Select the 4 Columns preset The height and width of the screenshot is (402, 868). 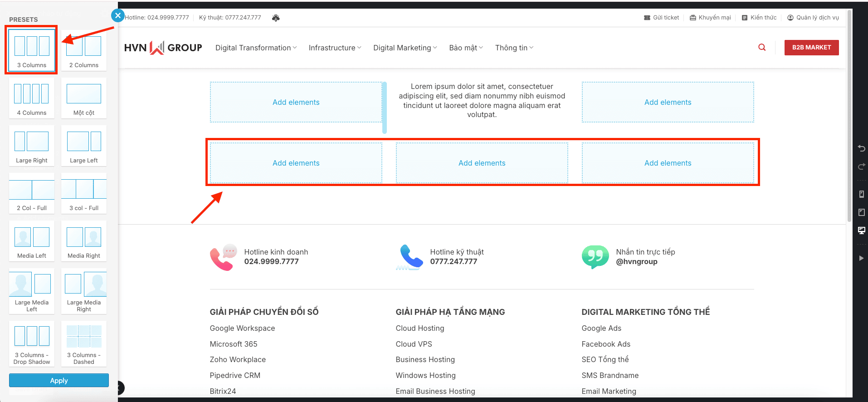coord(32,98)
